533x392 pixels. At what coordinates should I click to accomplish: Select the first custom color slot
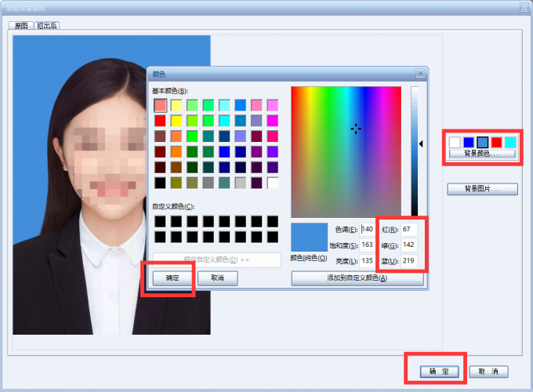pyautogui.click(x=160, y=222)
